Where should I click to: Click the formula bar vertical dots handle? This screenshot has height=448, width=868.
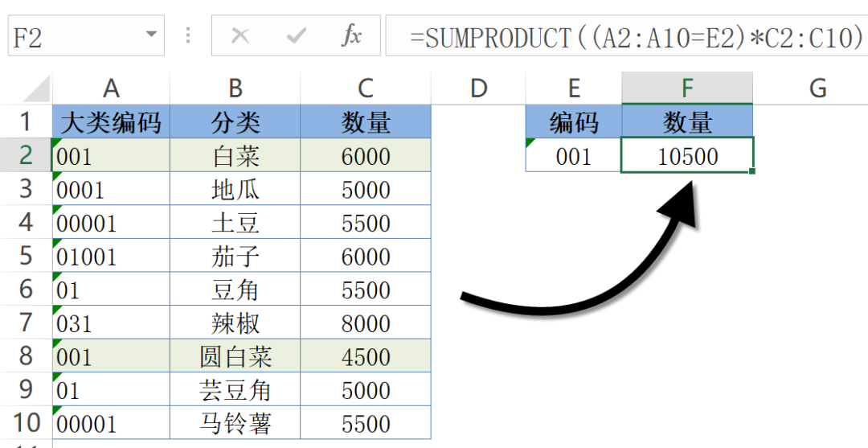coord(188,36)
